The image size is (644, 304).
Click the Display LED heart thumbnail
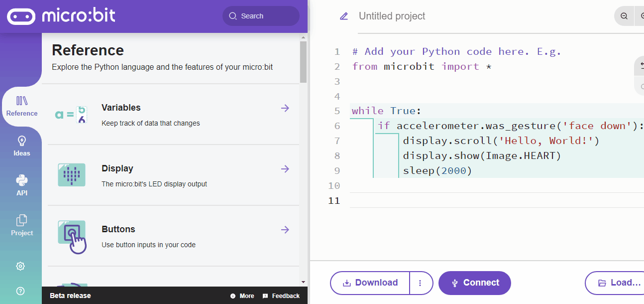click(x=72, y=175)
